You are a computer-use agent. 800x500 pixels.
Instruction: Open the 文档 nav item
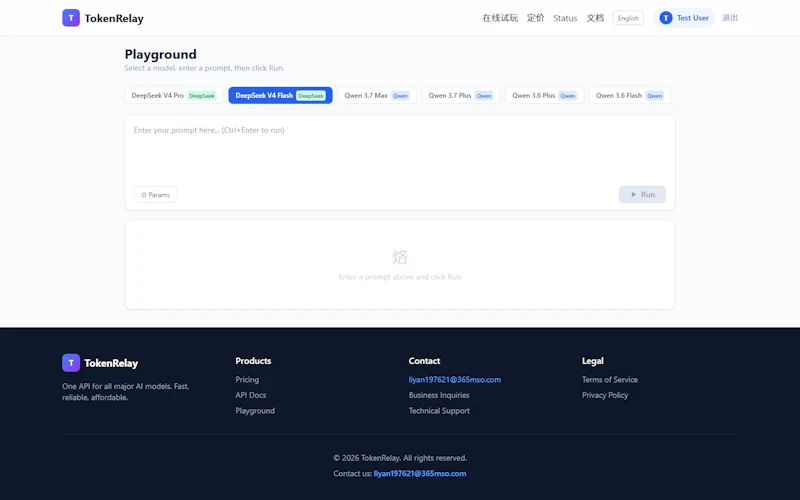[x=595, y=18]
